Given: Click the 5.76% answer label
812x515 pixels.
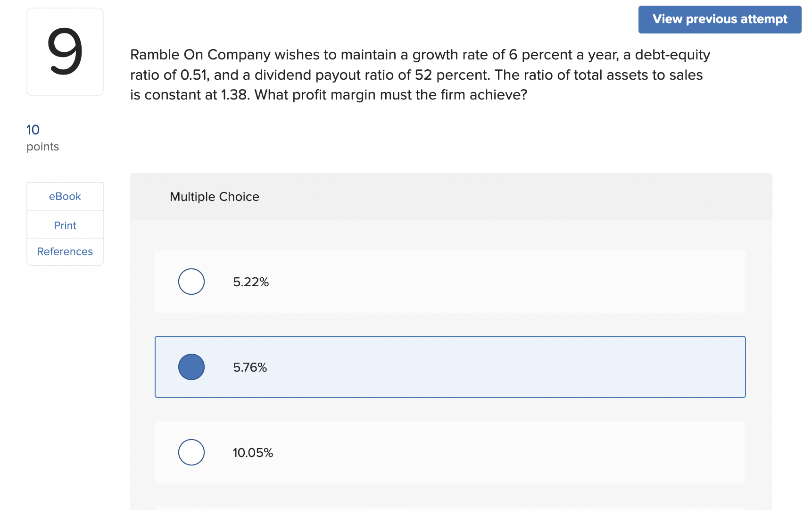Looking at the screenshot, I should pos(250,367).
